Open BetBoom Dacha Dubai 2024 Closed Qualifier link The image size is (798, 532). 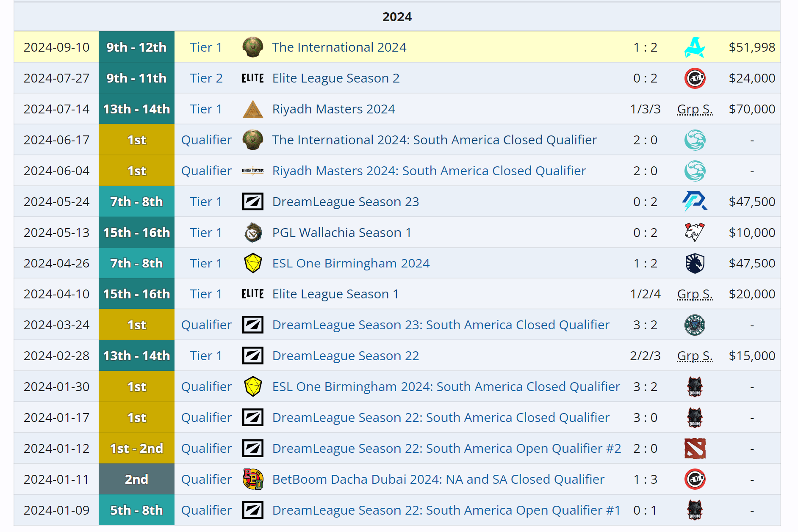point(438,479)
